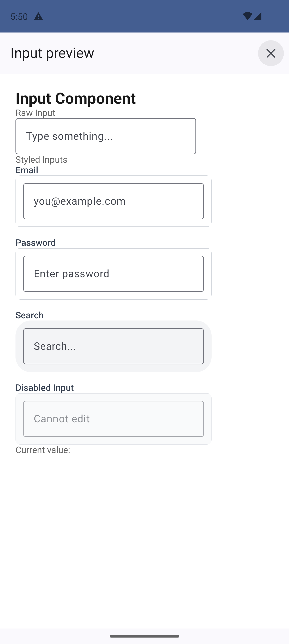Click the "Raw Input" section label
The image size is (289, 644).
pyautogui.click(x=35, y=113)
